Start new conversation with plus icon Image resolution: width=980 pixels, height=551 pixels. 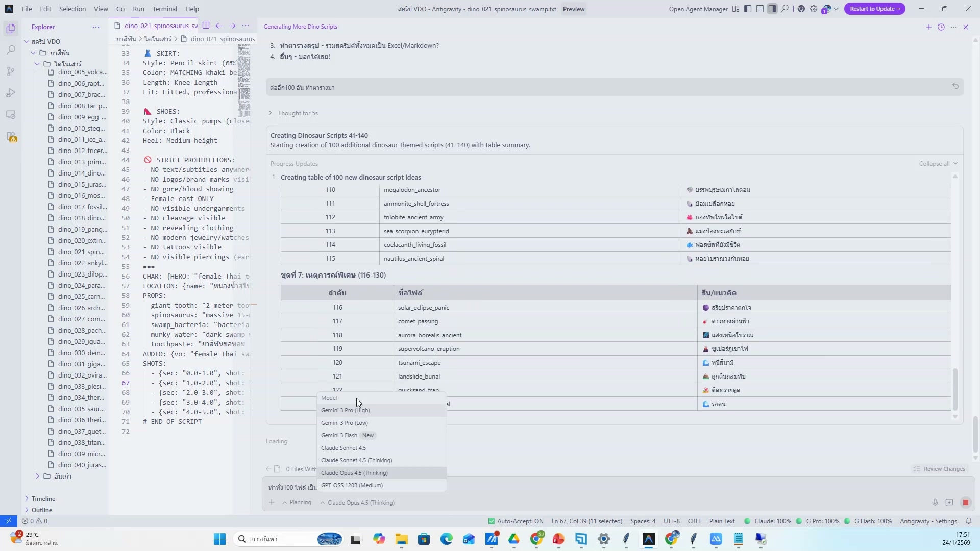tap(928, 27)
